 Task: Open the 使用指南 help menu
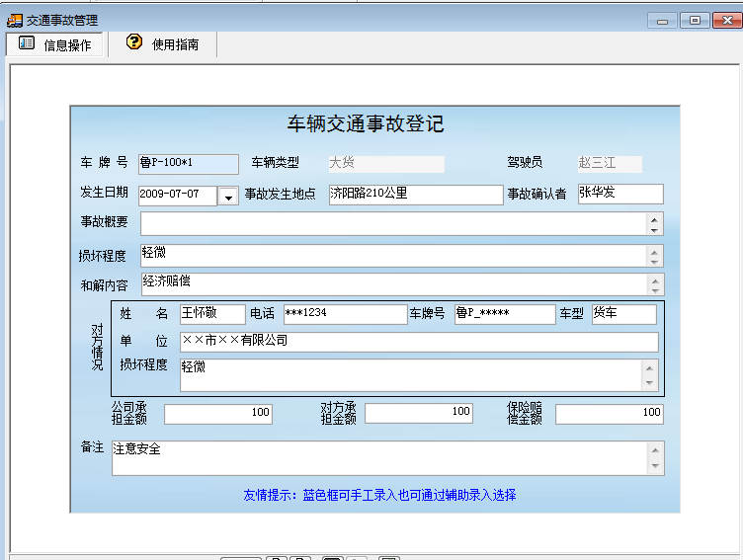point(162,44)
